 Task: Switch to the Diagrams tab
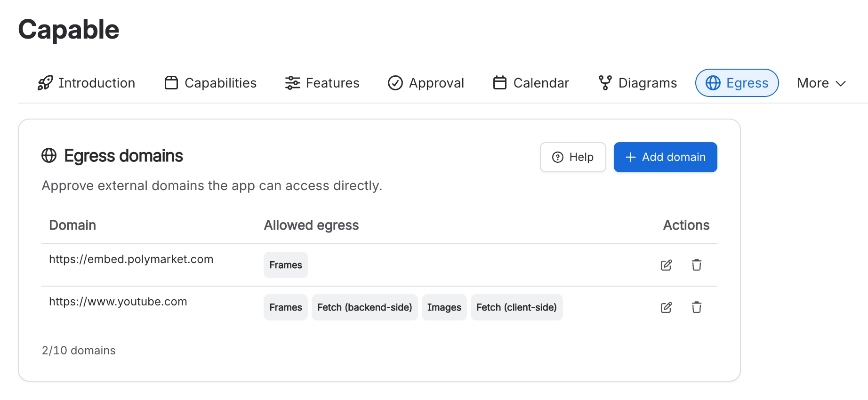pos(638,83)
